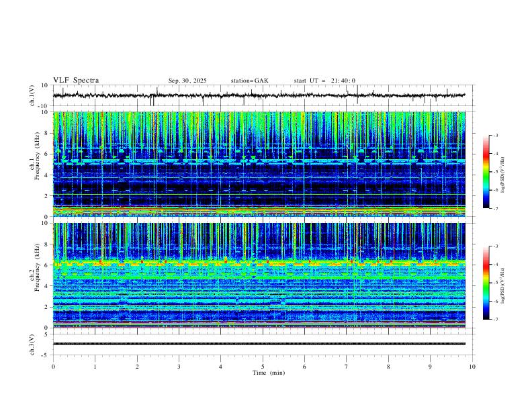Click the '-4' tick on ch.2 color bar
Screen dimensions: 532x411
click(x=496, y=265)
